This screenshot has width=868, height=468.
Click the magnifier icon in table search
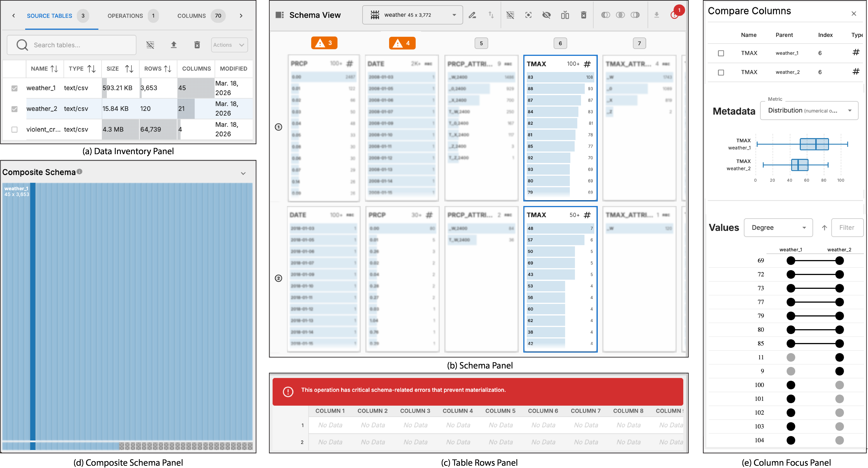point(22,45)
